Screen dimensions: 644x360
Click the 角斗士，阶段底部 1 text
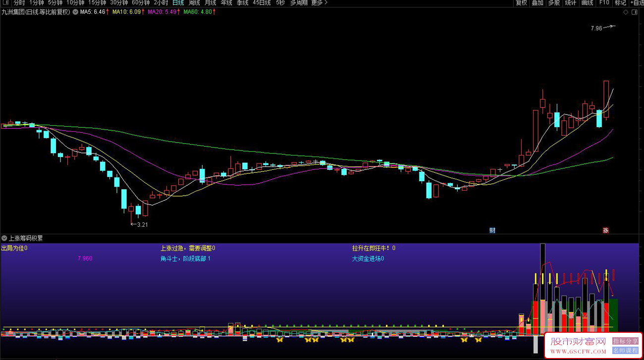[x=185, y=258]
